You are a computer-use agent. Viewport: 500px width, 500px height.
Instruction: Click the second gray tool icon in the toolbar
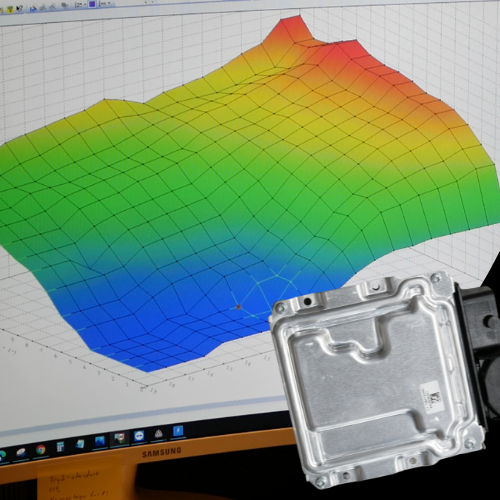[52, 7]
